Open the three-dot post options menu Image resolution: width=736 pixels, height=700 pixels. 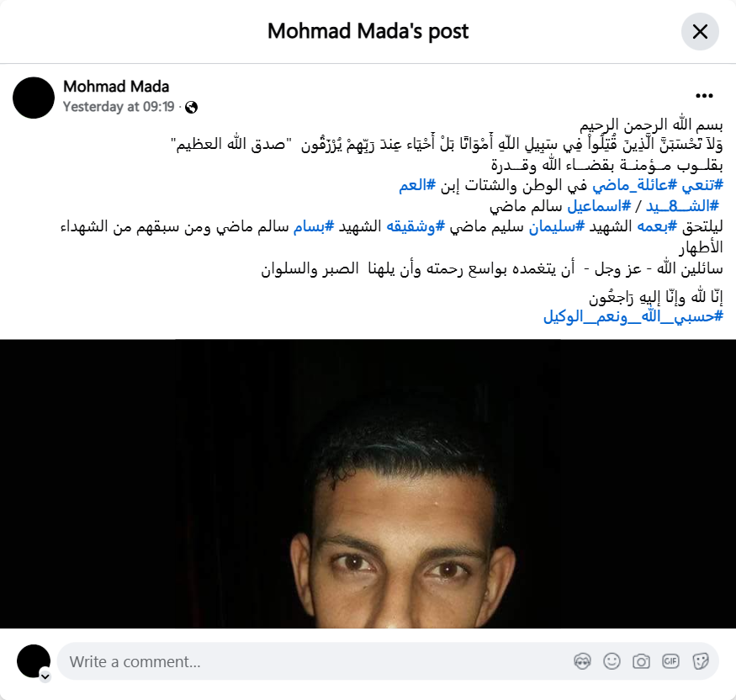click(x=704, y=96)
